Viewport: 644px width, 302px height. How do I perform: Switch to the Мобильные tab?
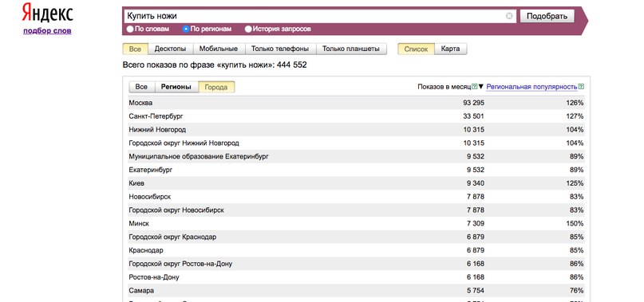pyautogui.click(x=219, y=49)
